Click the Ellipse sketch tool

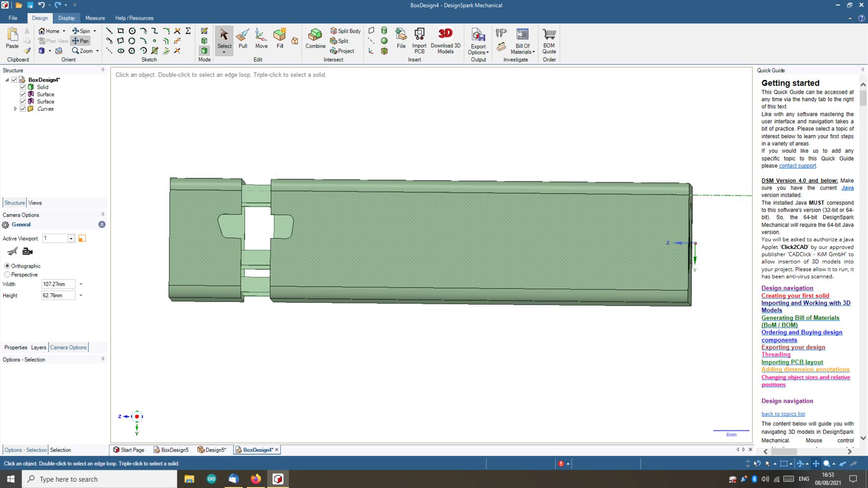(121, 51)
